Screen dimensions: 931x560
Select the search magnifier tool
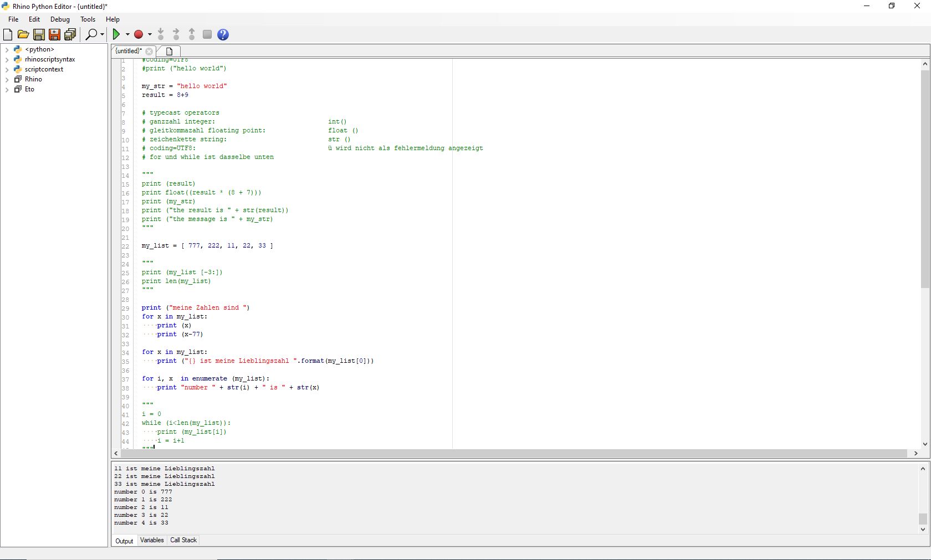click(91, 34)
